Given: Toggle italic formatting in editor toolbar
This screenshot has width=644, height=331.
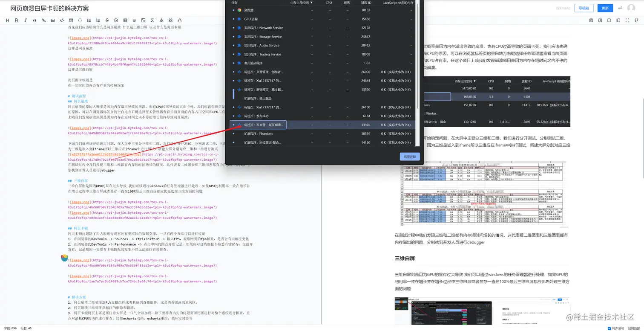Looking at the screenshot, I should (26, 20).
